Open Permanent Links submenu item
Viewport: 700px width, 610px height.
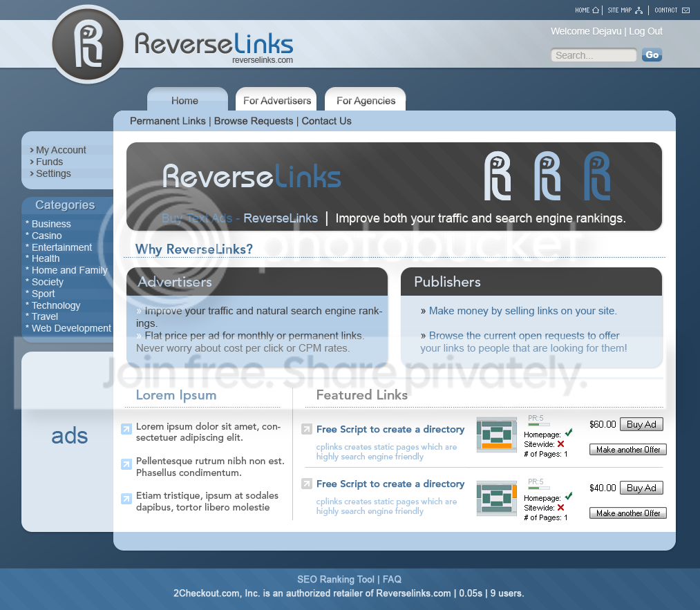tap(168, 121)
